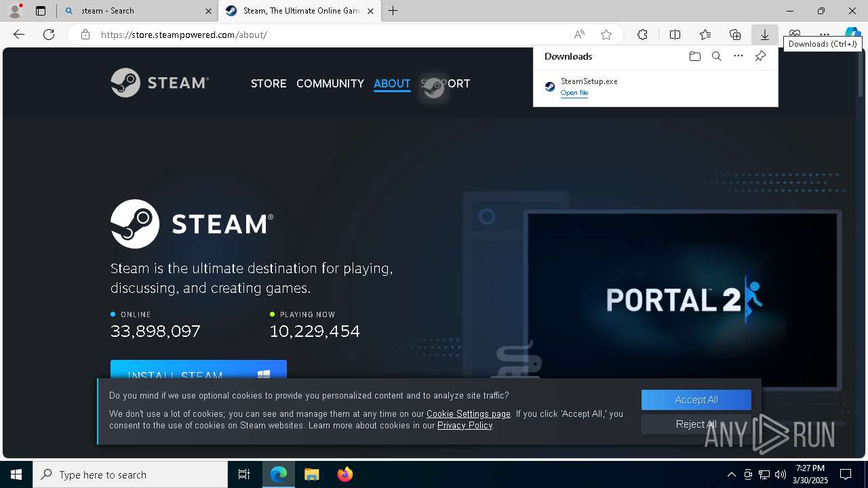This screenshot has height=488, width=868.
Task: Open network settings tray icon
Action: [x=764, y=474]
